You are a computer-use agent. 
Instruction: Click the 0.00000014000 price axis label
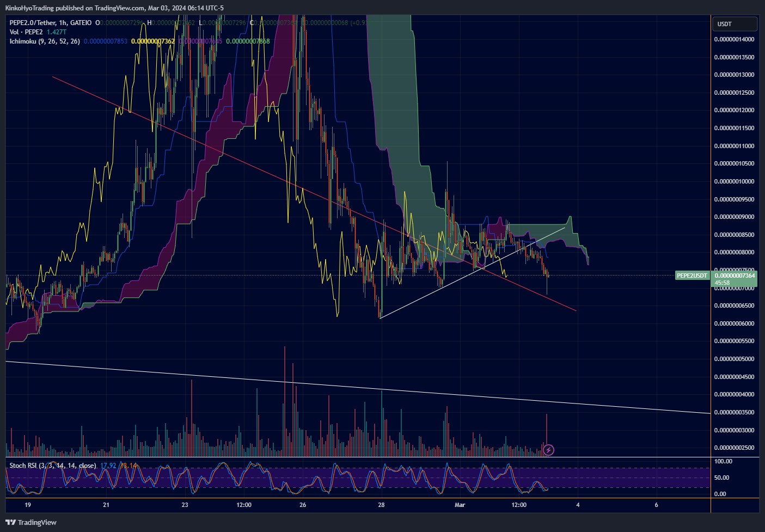click(x=734, y=39)
